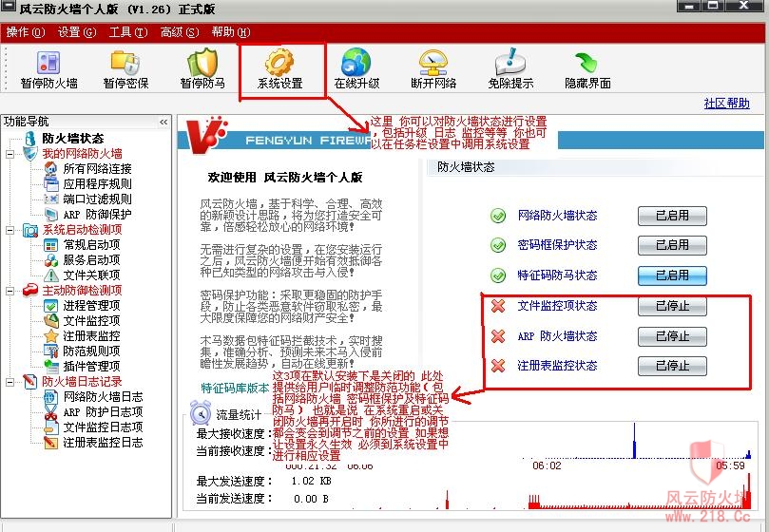The width and height of the screenshot is (769, 532).
Task: Open the 工具(T) menu
Action: [128, 32]
